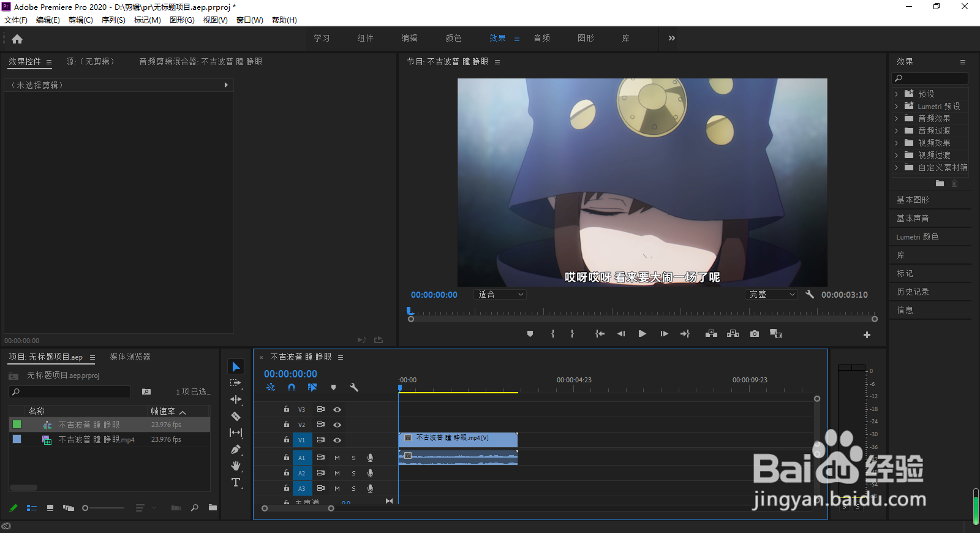Expand the 音频效果 folder
This screenshot has width=980, height=533.
896,118
